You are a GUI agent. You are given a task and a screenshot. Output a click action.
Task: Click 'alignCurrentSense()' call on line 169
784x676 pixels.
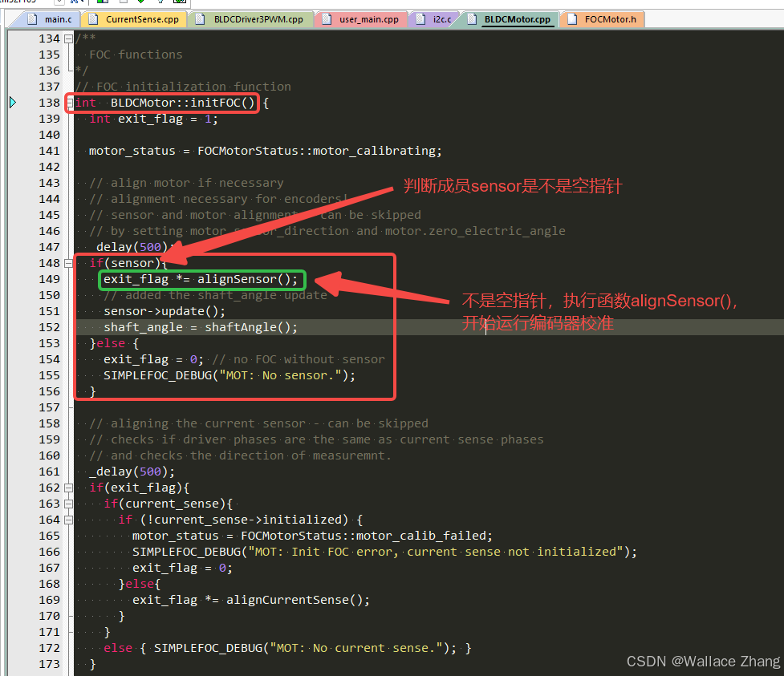[295, 600]
